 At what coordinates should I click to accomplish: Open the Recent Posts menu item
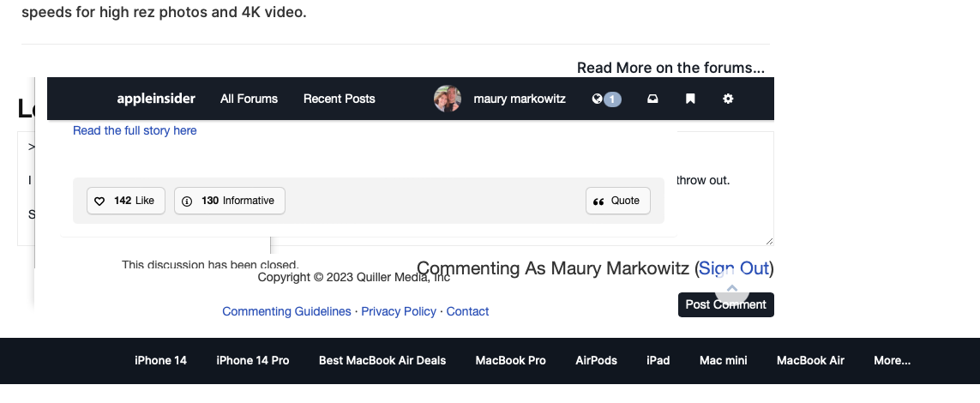(x=339, y=99)
